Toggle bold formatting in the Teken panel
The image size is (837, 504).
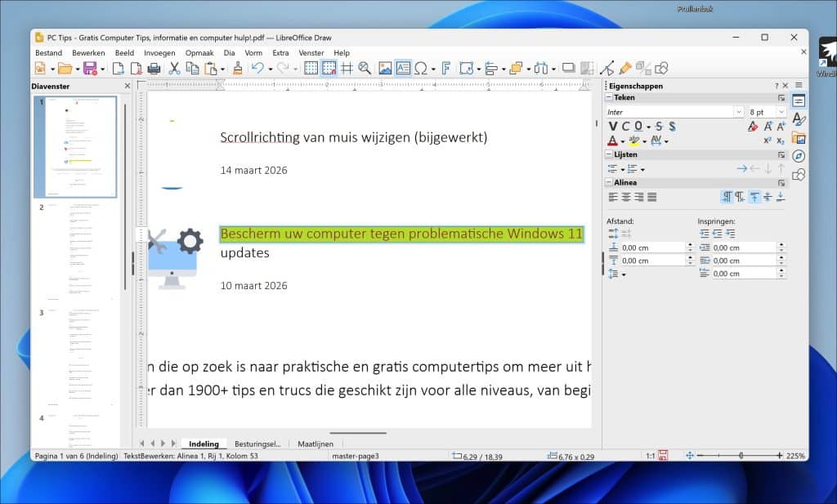click(612, 126)
